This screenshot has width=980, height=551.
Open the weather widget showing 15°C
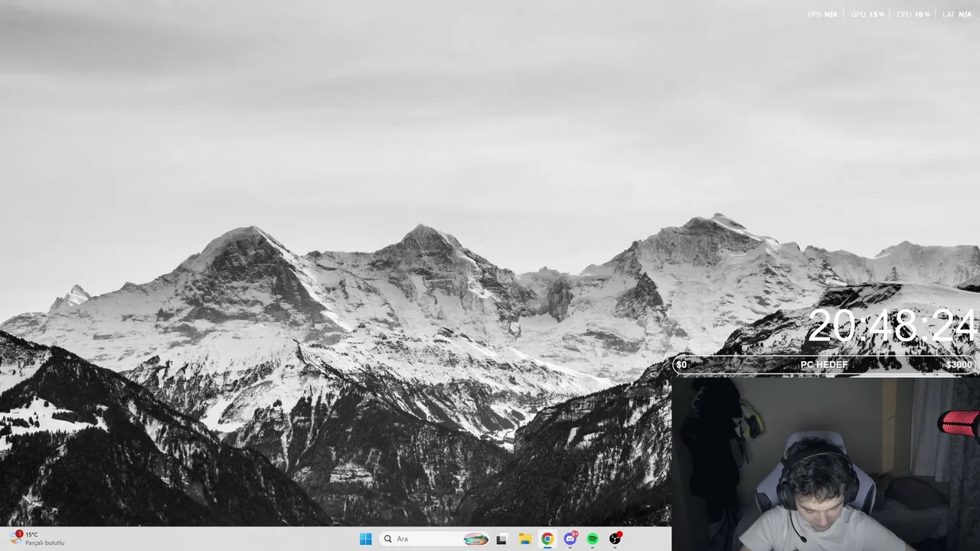coord(37,539)
